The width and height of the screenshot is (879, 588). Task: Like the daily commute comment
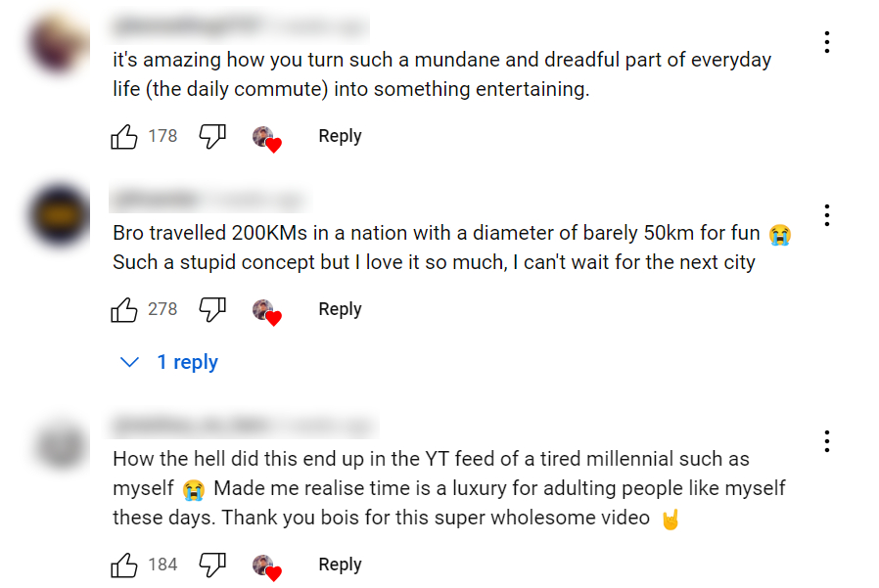pyautogui.click(x=124, y=137)
